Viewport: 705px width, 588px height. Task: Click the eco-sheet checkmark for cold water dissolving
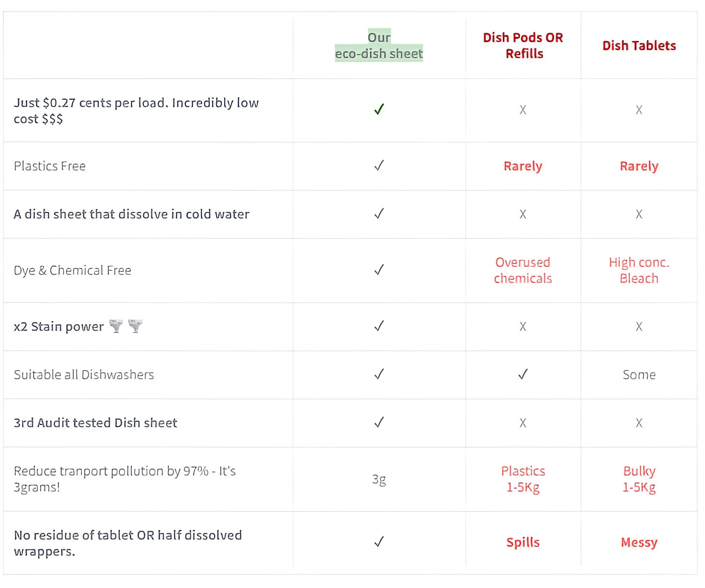(379, 214)
